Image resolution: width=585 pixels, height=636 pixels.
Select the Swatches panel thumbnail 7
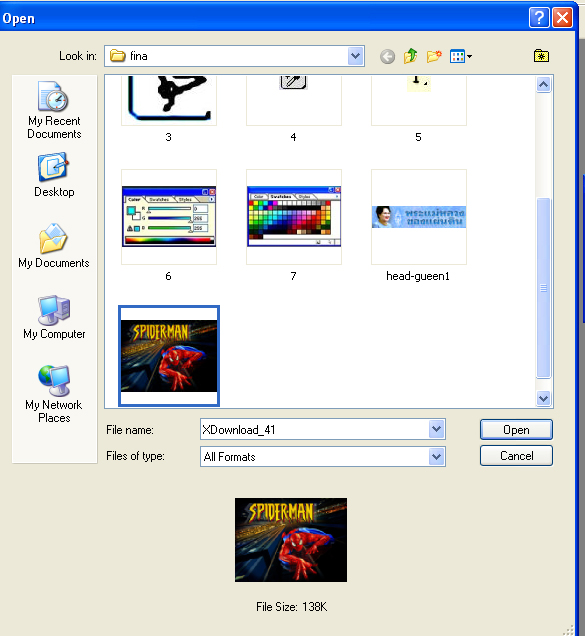[294, 217]
